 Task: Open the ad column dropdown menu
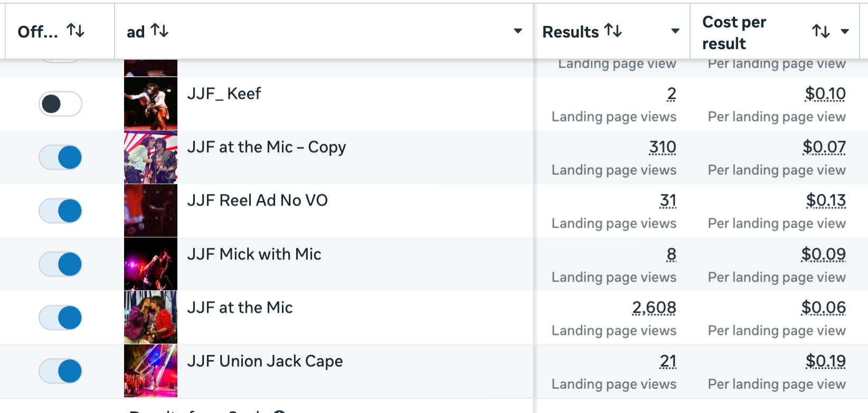[x=518, y=31]
